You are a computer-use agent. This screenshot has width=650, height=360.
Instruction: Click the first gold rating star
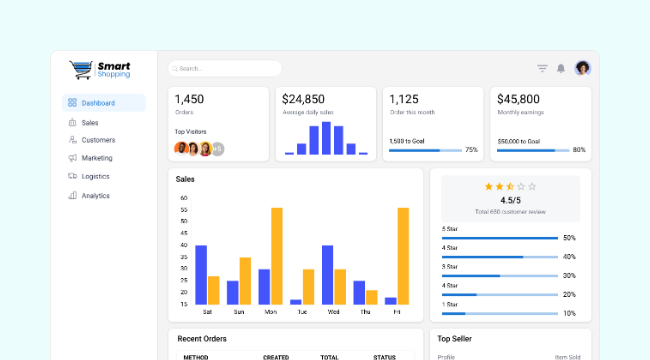tap(489, 187)
